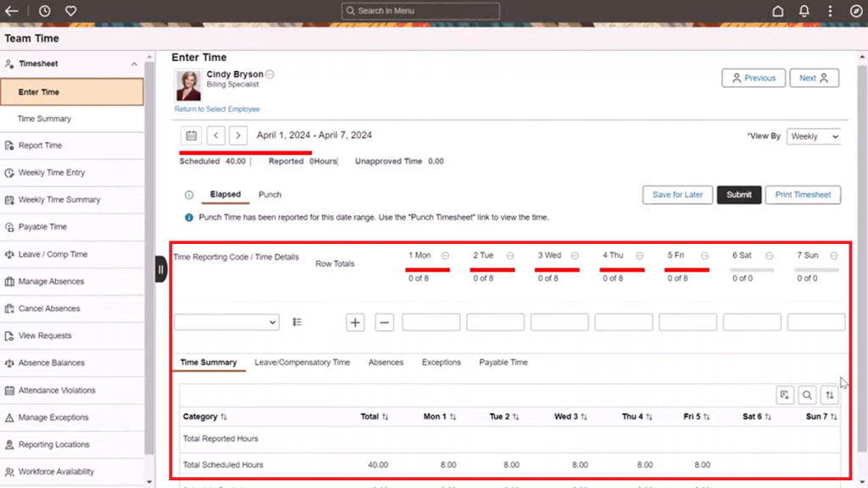Switch timesheet to Punch view
This screenshot has width=868, height=488.
270,194
